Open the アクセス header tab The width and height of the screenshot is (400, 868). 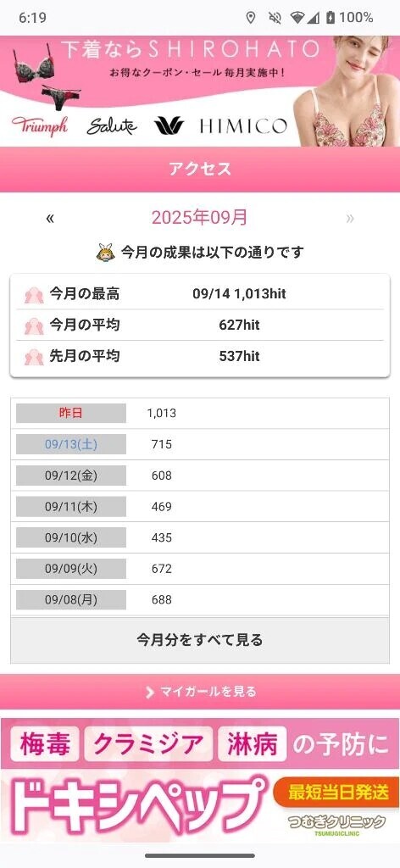200,170
